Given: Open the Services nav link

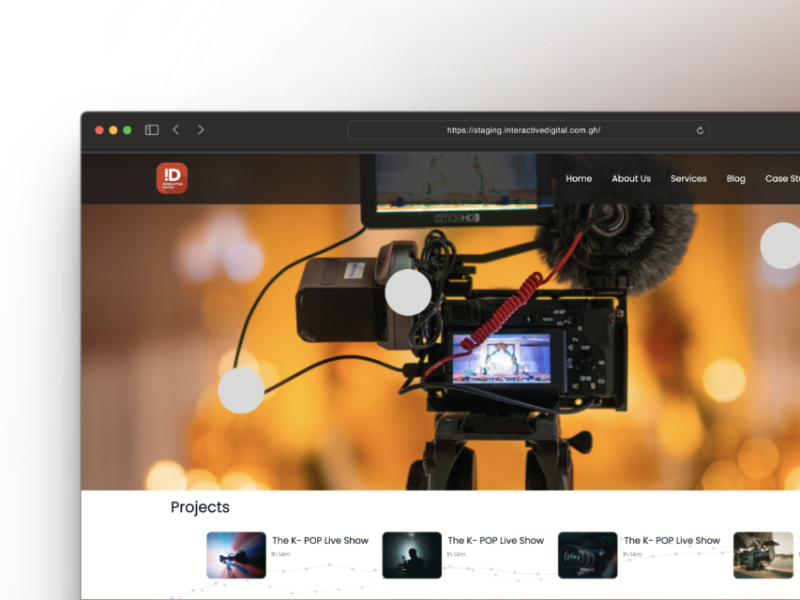Looking at the screenshot, I should pyautogui.click(x=688, y=179).
